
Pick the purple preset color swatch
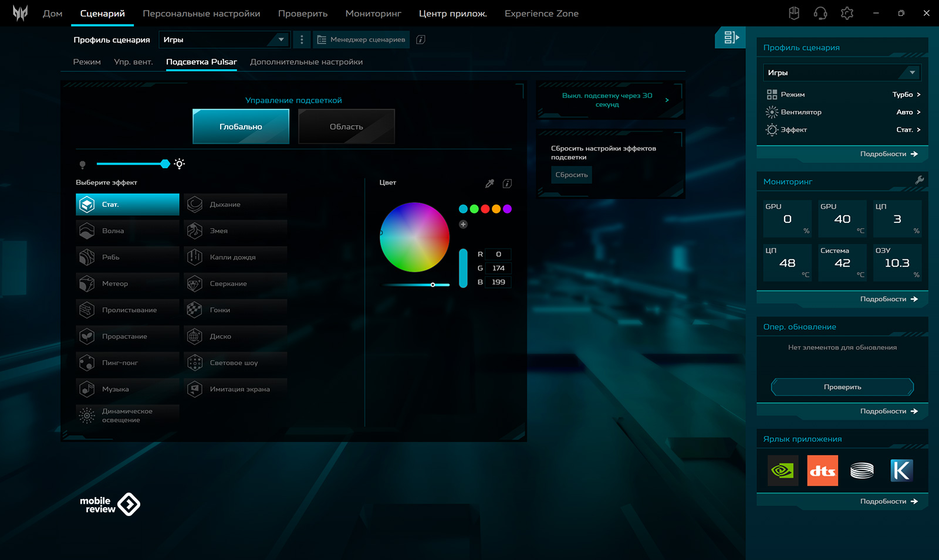(x=507, y=209)
